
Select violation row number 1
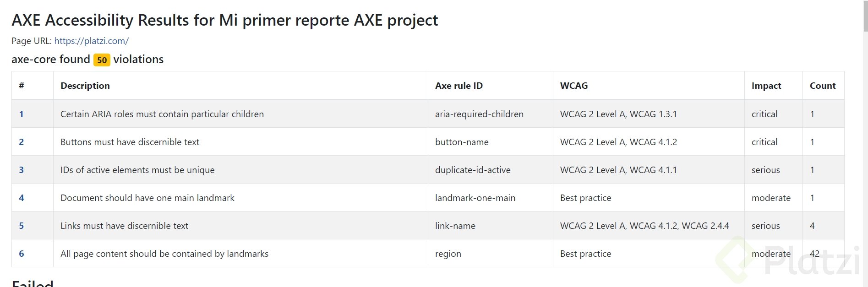coord(21,114)
